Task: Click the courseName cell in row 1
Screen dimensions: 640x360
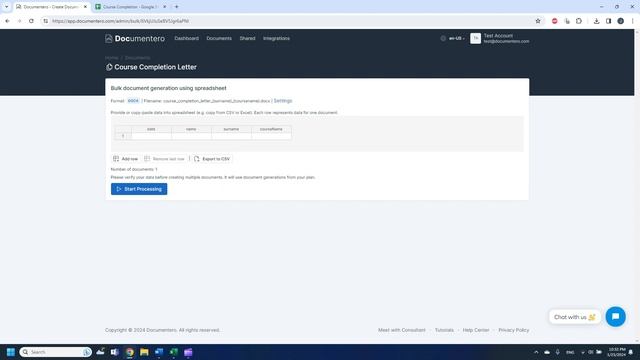Action: pyautogui.click(x=271, y=136)
